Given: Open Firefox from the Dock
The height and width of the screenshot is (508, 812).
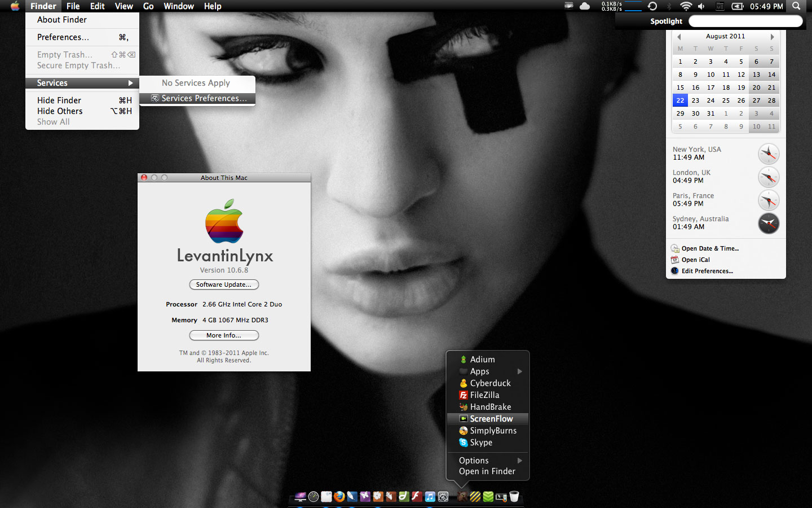Looking at the screenshot, I should [x=339, y=497].
